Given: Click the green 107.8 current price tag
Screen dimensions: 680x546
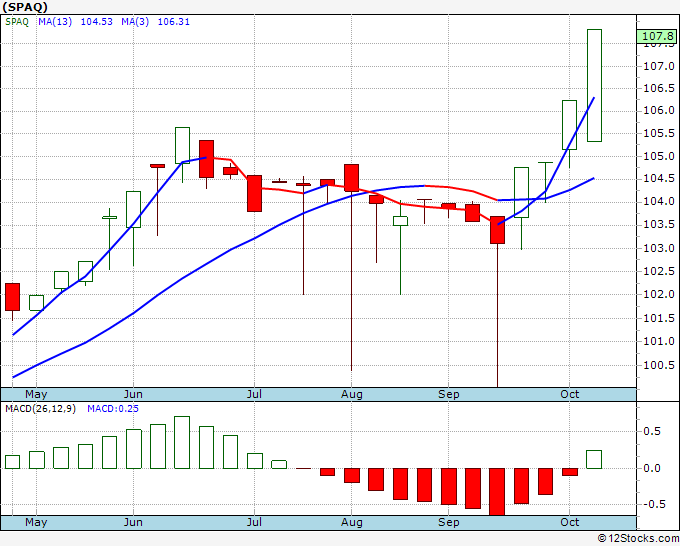Looking at the screenshot, I should (657, 36).
